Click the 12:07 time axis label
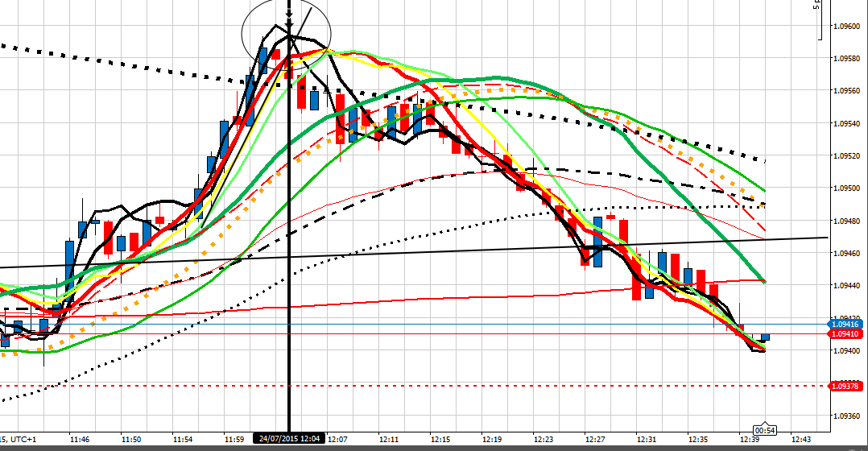The image size is (868, 451). [x=337, y=440]
